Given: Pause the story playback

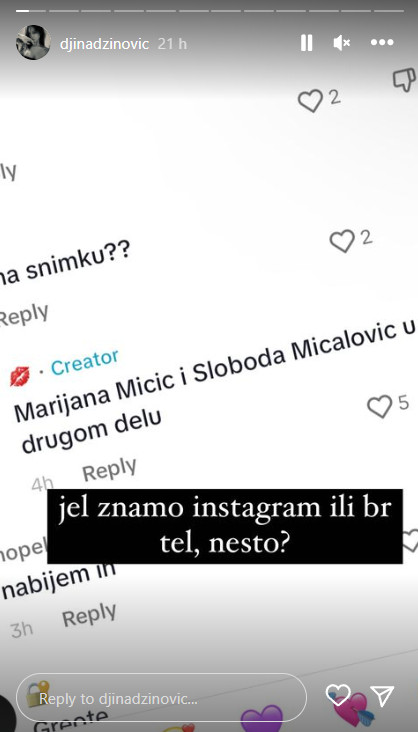Looking at the screenshot, I should (x=306, y=43).
